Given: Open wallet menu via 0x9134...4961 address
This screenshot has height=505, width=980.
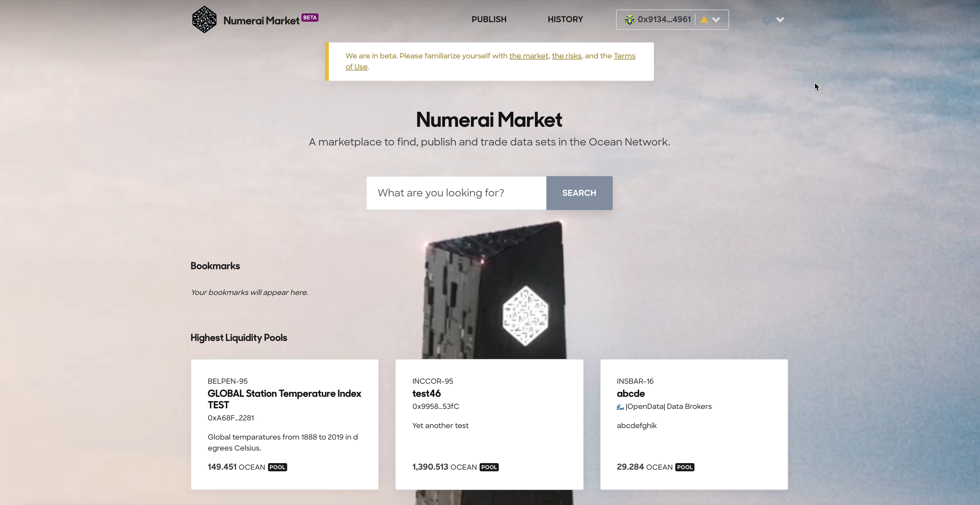Looking at the screenshot, I should pyautogui.click(x=664, y=20).
